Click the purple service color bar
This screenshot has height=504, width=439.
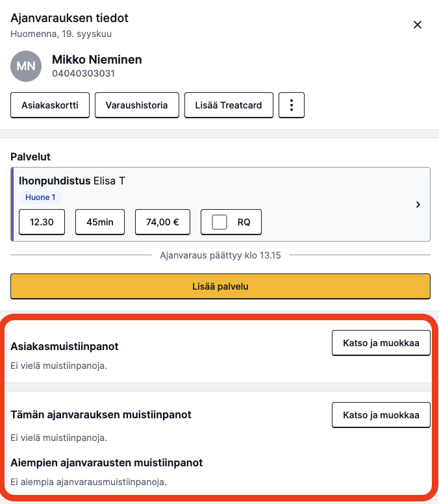point(12,204)
